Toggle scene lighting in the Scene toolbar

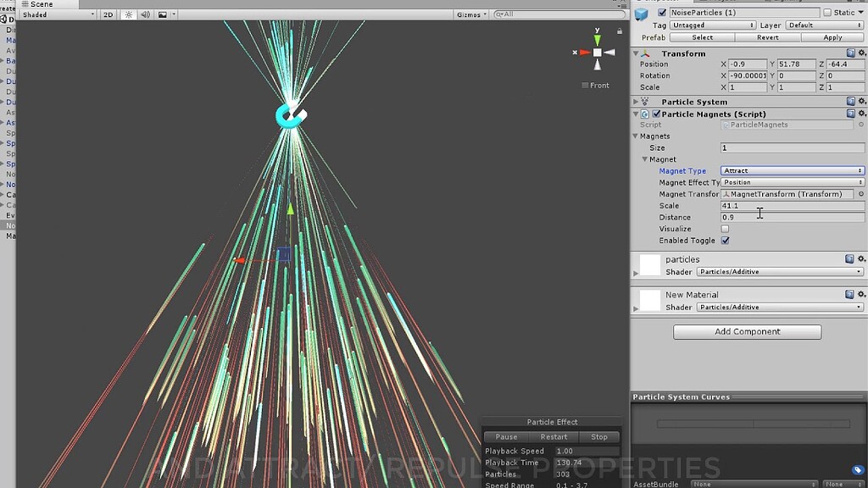[129, 14]
